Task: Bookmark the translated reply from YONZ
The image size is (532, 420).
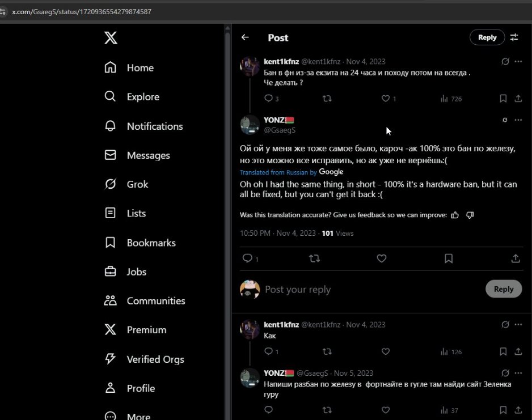Action: click(448, 258)
